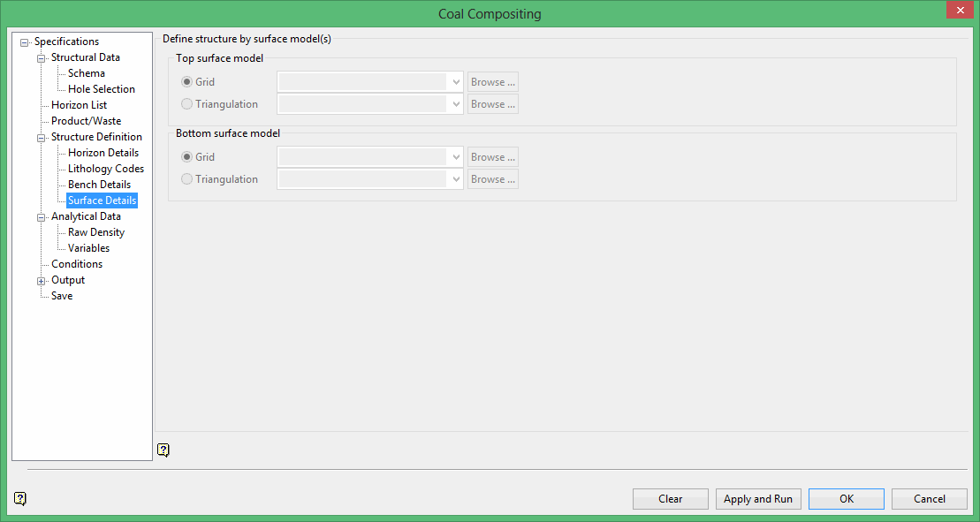
Task: Collapse the Analytical Data tree node
Action: [42, 217]
